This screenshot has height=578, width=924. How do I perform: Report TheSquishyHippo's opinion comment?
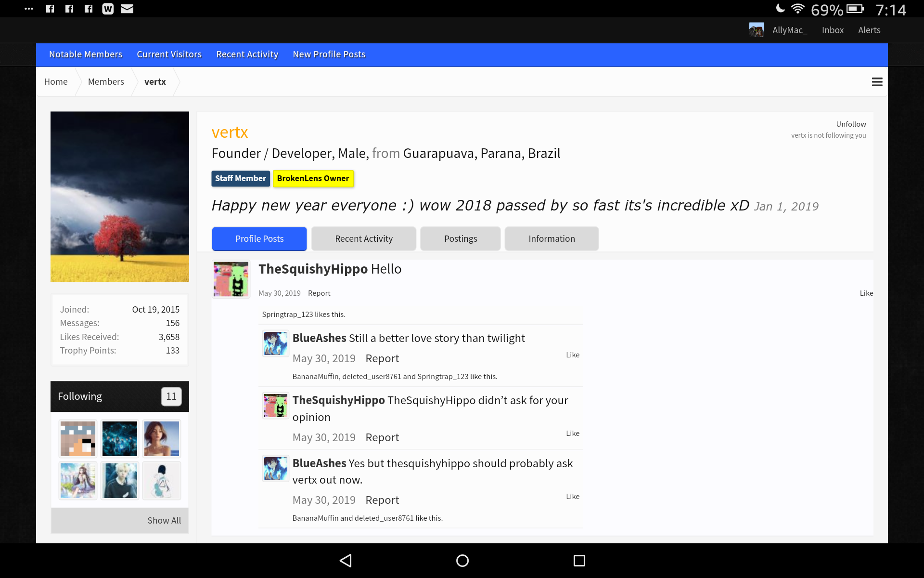[x=382, y=437]
